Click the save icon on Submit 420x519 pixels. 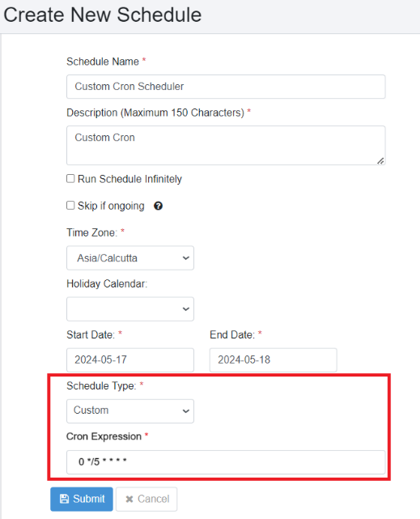64,499
